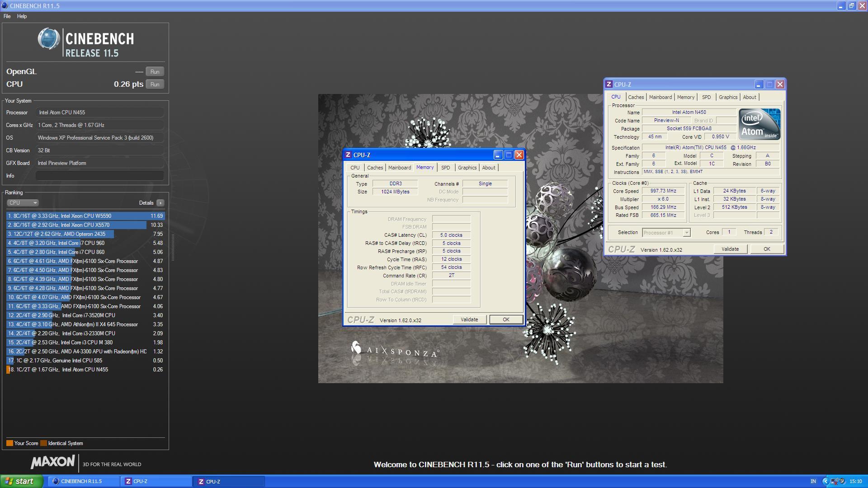Open Mainboard tab in right CPU-Z window

pyautogui.click(x=660, y=97)
